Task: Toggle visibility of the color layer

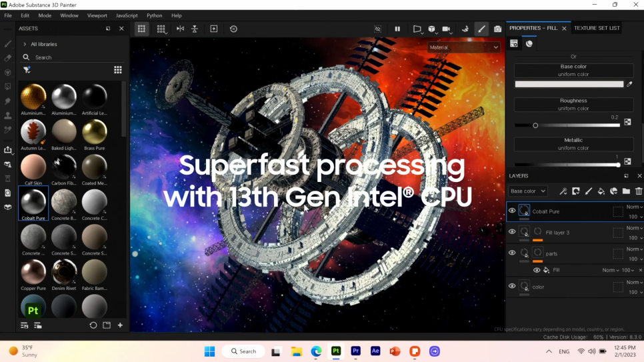Action: (512, 286)
